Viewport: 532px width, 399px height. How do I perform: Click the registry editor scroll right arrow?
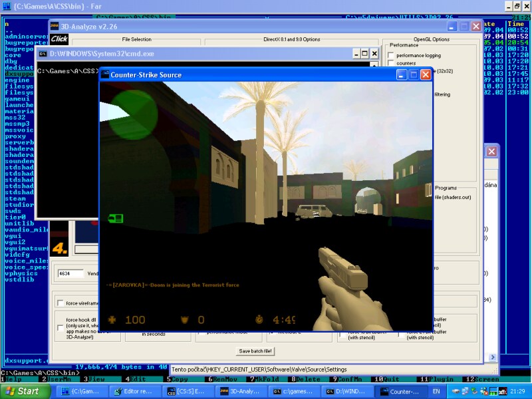coord(493,357)
